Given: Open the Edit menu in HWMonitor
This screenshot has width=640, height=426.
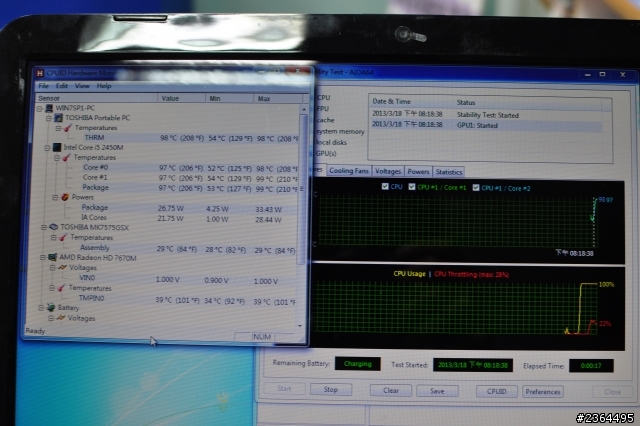Looking at the screenshot, I should tap(62, 86).
